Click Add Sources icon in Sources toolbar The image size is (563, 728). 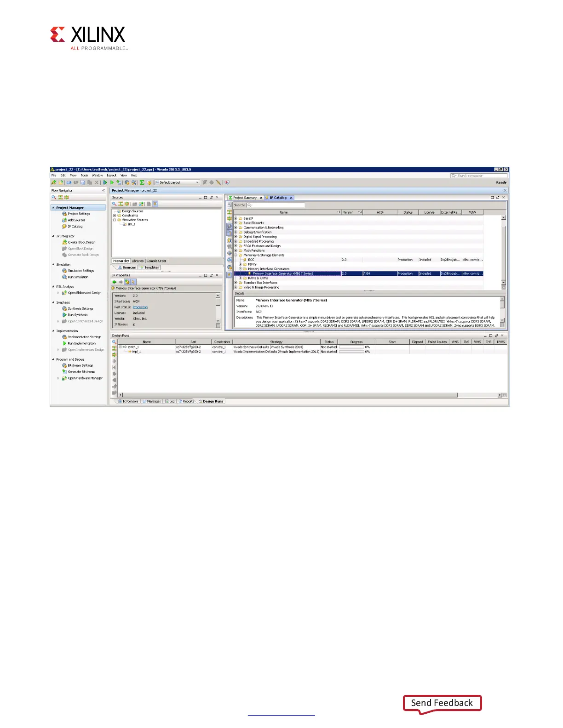point(141,204)
